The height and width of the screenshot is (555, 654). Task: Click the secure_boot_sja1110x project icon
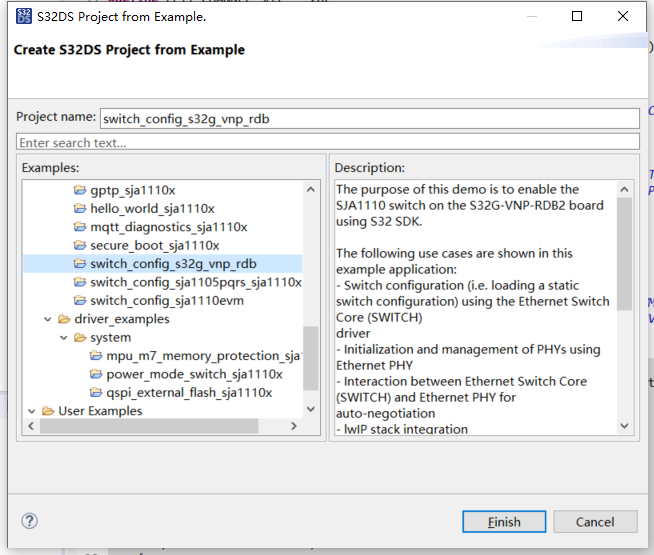80,245
